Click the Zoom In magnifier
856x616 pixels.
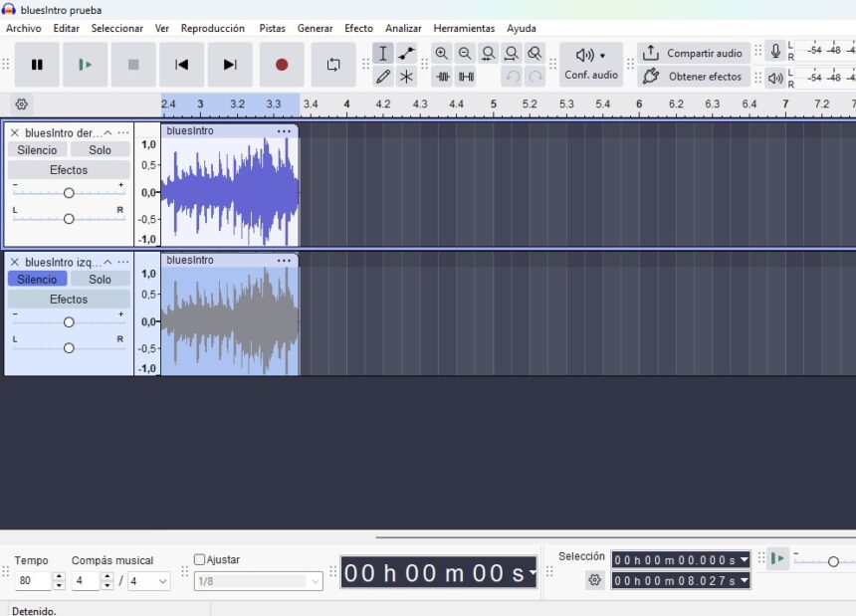(x=442, y=54)
